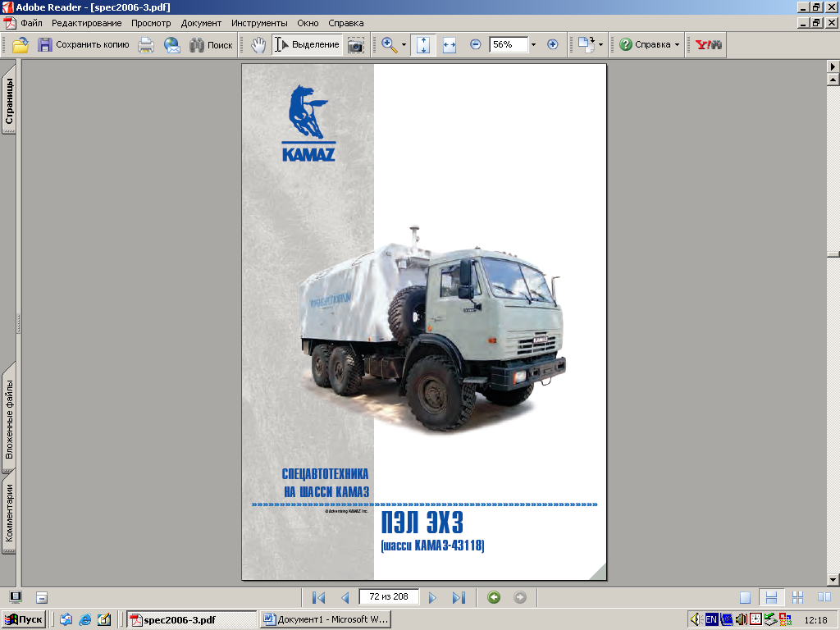840x630 pixels.
Task: Open the zoom tool dropdown arrow
Action: click(x=404, y=45)
